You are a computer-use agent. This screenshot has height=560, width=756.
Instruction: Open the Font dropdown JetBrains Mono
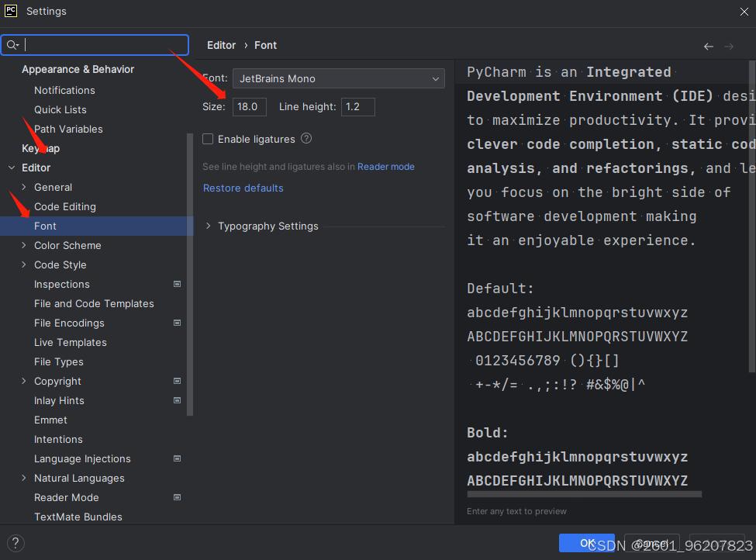point(339,78)
